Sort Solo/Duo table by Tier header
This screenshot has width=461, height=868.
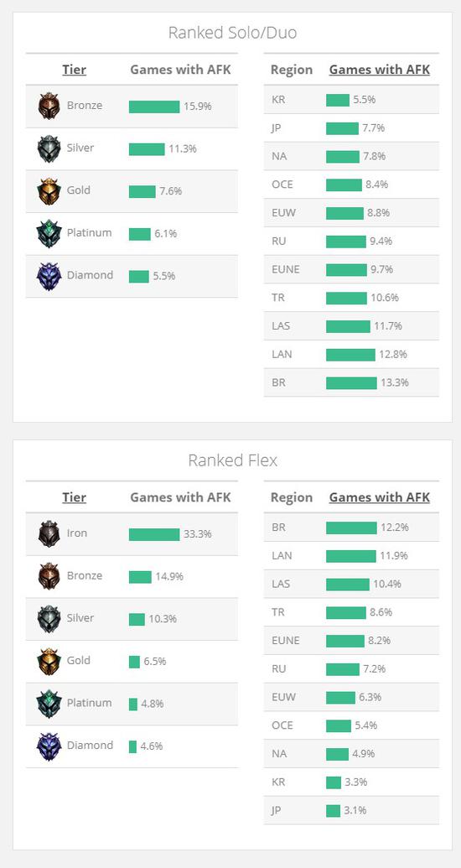click(74, 70)
